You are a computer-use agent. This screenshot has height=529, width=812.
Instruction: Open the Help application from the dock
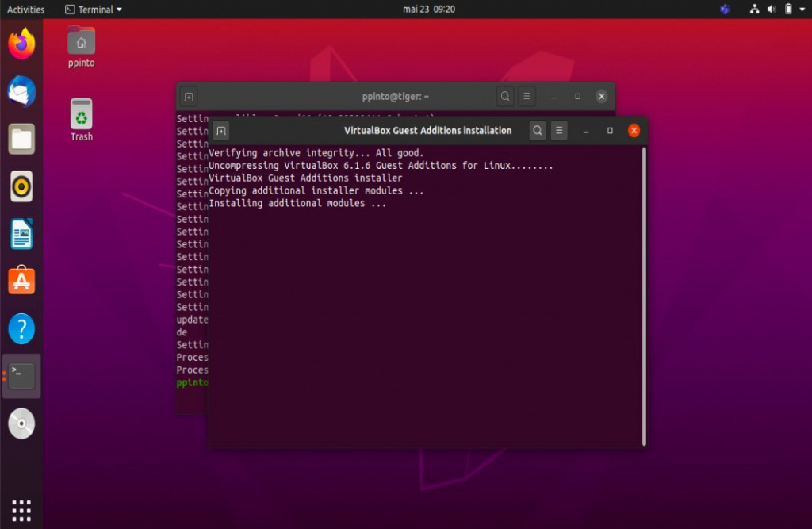(21, 328)
